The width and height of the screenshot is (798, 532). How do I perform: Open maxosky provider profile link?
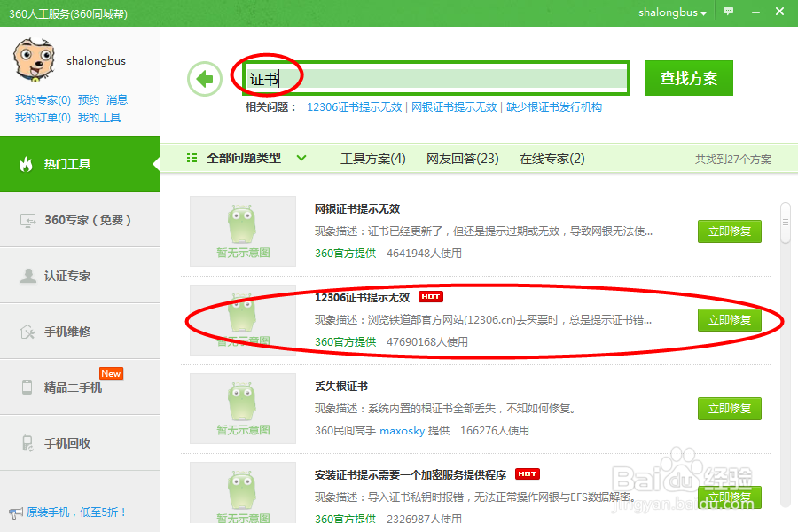click(402, 431)
